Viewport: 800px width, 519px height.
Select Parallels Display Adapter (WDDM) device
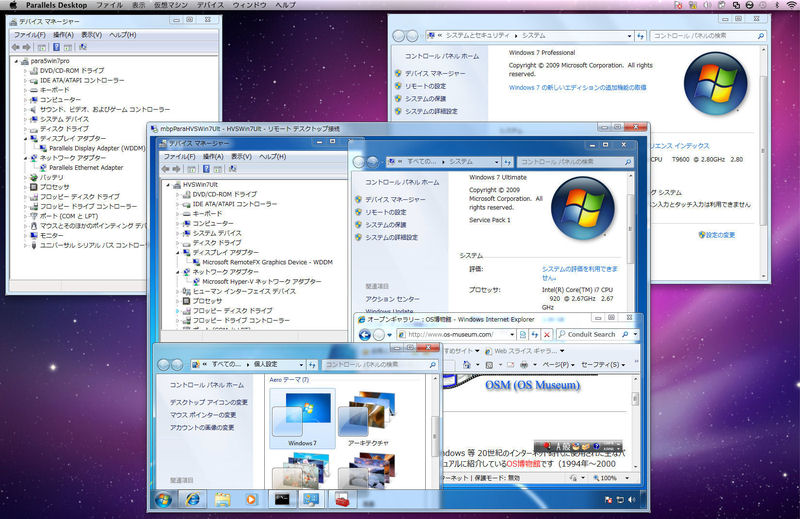pyautogui.click(x=97, y=148)
